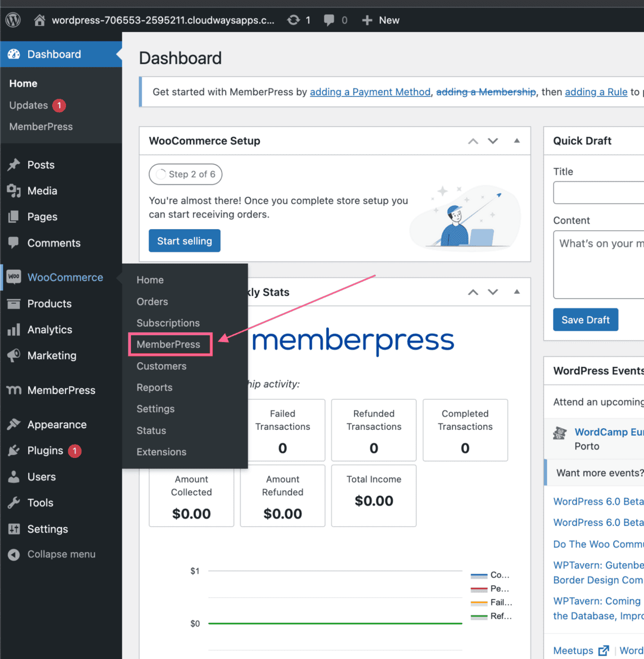The image size is (644, 659).
Task: Open Updates under Dashboard menu
Action: (29, 105)
